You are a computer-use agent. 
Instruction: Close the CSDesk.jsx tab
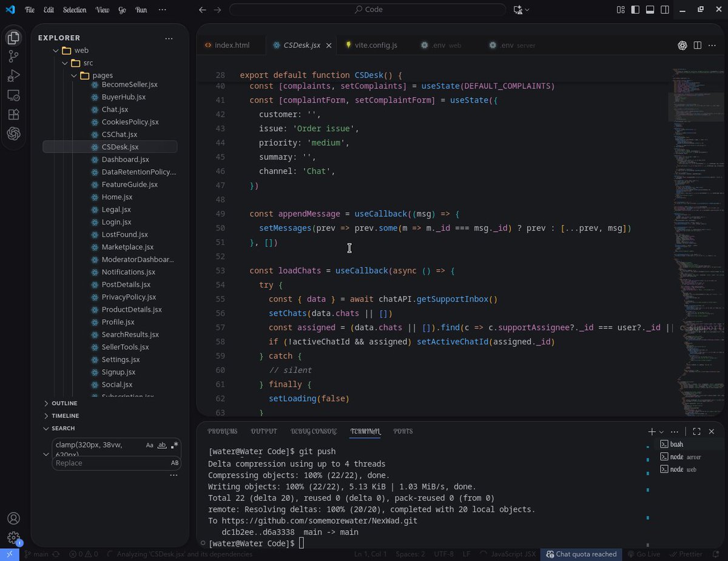point(329,45)
